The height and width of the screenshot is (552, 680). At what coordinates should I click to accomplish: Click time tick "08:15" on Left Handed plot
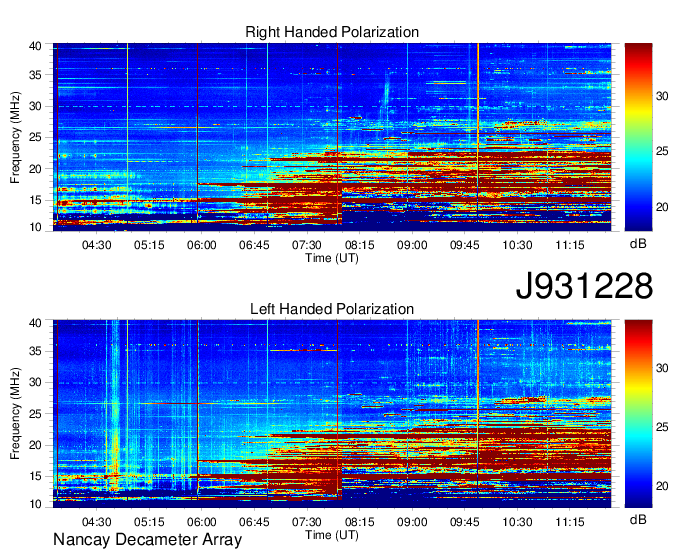click(360, 522)
